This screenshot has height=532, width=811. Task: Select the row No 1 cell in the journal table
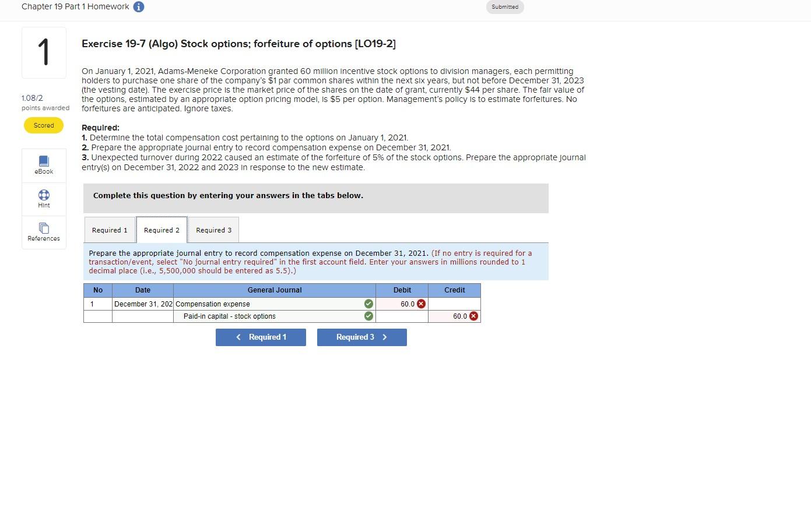[x=97, y=304]
